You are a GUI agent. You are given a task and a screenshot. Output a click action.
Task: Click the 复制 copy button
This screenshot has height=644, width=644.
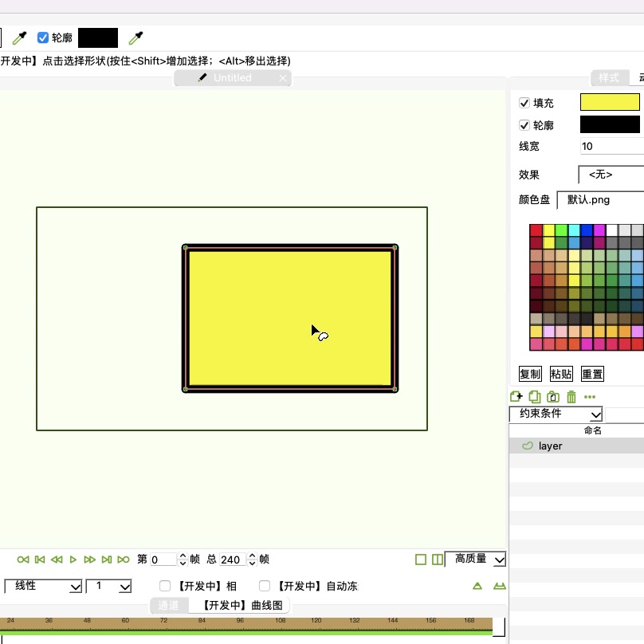pyautogui.click(x=530, y=374)
